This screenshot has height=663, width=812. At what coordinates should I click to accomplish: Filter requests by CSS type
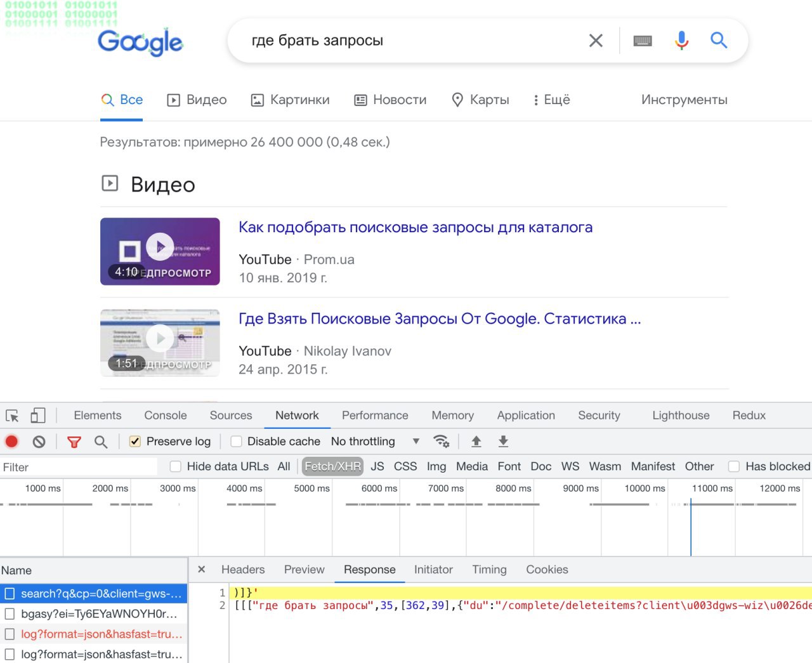pos(405,466)
